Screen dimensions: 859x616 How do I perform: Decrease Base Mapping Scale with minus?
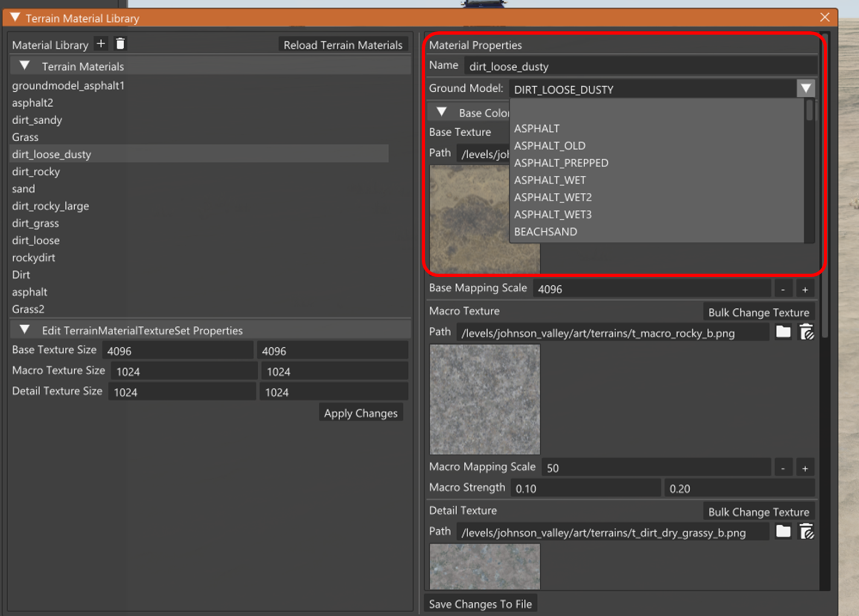783,288
